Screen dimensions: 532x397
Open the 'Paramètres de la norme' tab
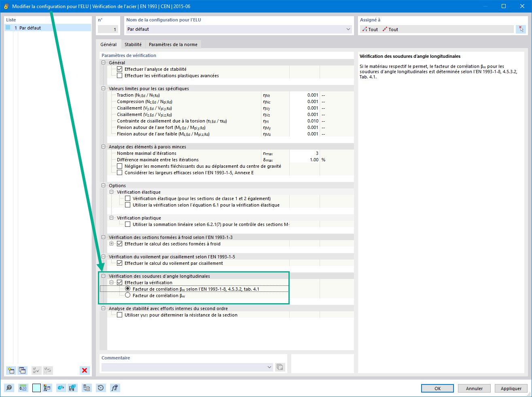click(173, 44)
